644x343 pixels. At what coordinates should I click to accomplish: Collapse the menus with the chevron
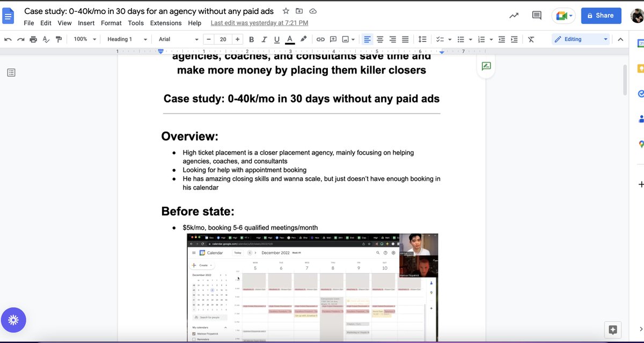click(620, 39)
